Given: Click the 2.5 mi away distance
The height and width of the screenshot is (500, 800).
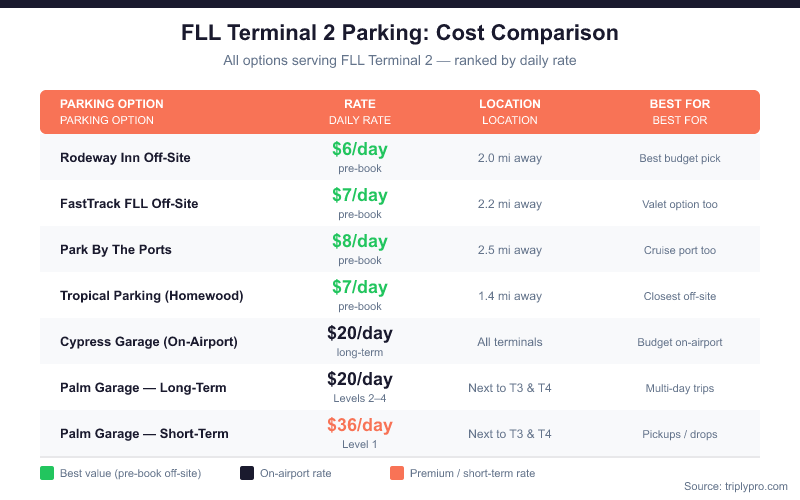Looking at the screenshot, I should pyautogui.click(x=510, y=250).
